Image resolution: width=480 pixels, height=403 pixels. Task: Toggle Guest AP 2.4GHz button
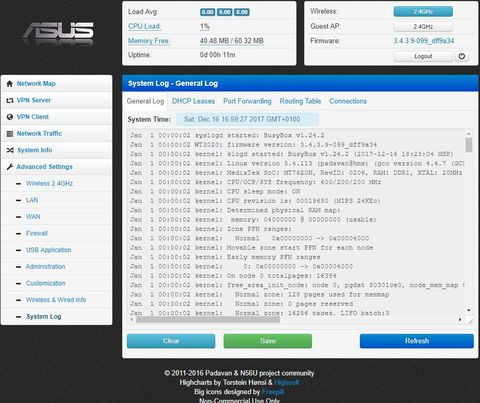click(x=423, y=27)
